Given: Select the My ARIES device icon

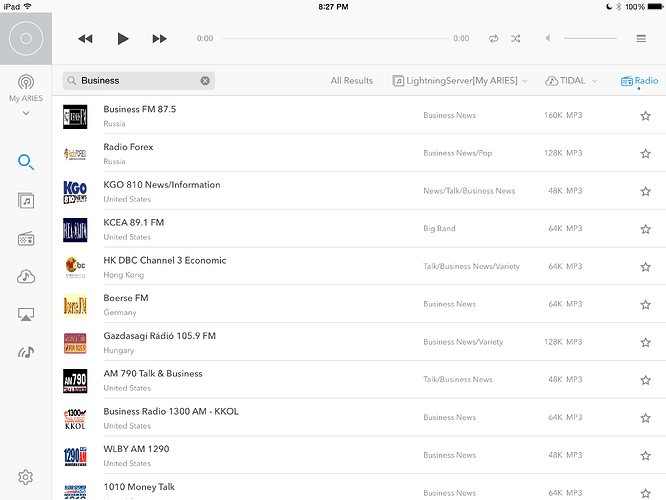Looking at the screenshot, I should (26, 82).
